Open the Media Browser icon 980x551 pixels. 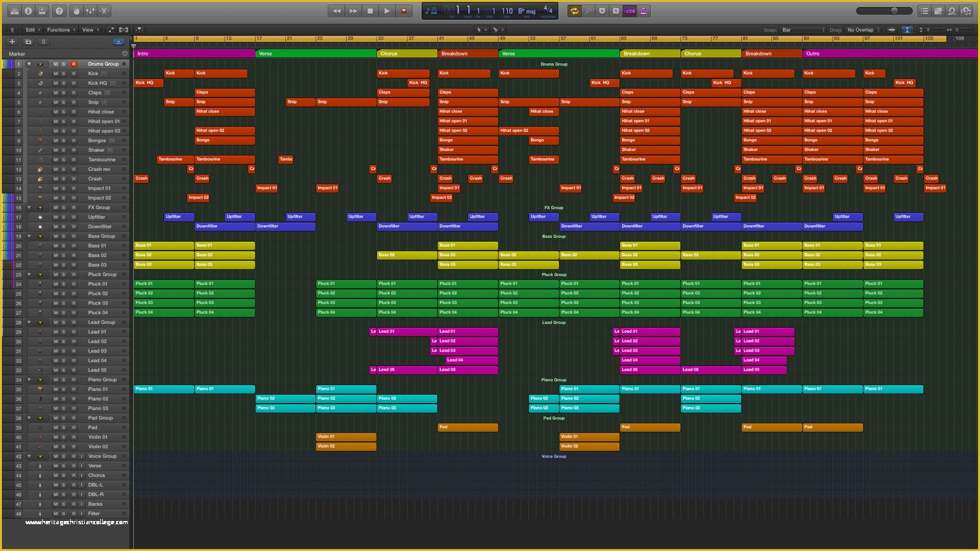pos(967,11)
